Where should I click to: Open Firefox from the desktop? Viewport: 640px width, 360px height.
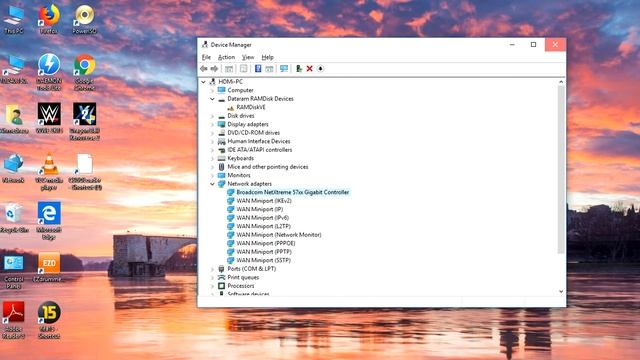(x=49, y=19)
